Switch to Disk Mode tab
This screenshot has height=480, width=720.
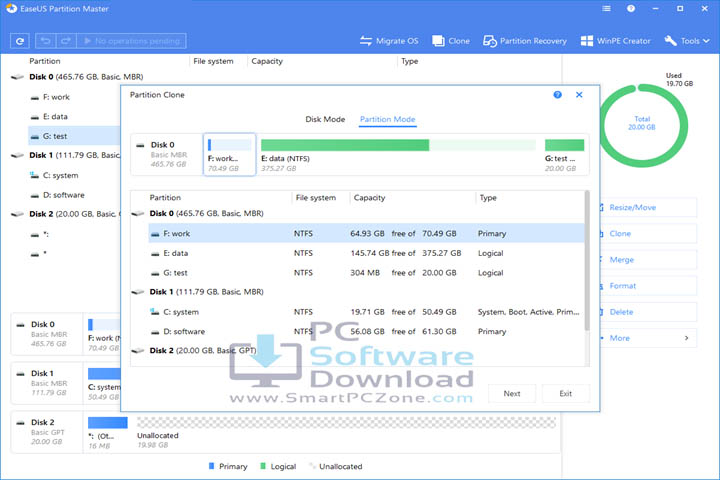(325, 119)
